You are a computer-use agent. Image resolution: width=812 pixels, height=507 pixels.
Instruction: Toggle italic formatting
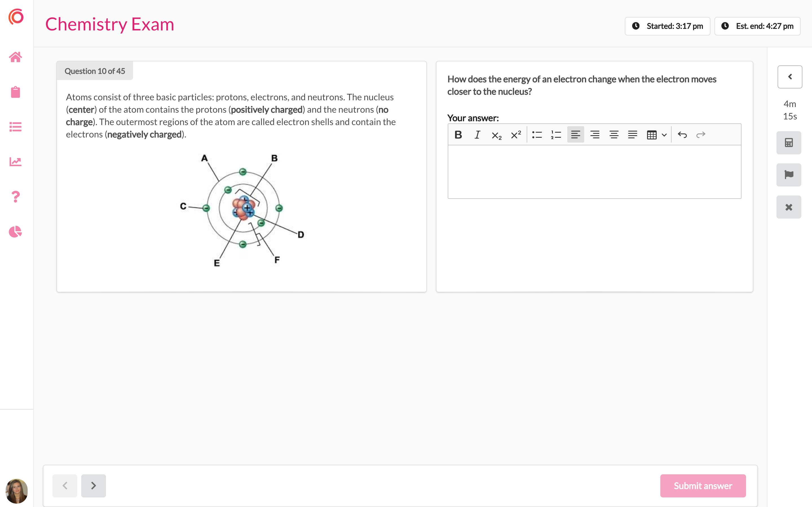pos(477,135)
